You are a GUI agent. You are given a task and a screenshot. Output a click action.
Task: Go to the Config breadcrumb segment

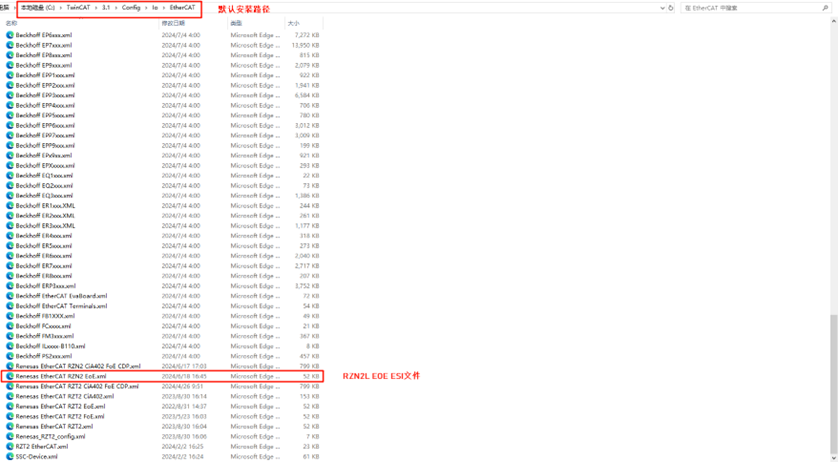(131, 8)
